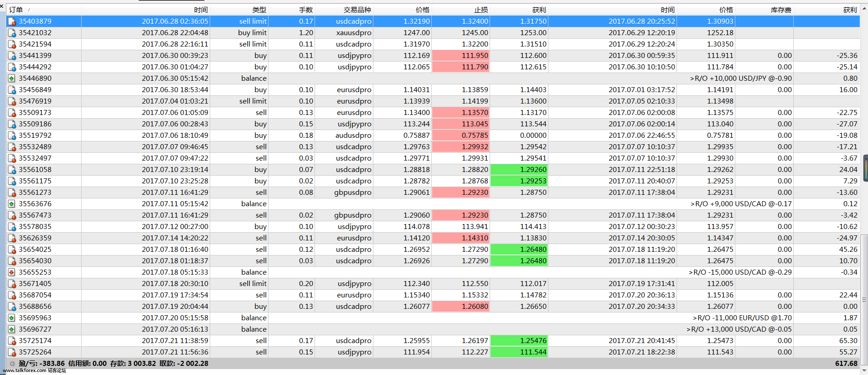The width and height of the screenshot is (868, 375).
Task: Click the red stop-loss cell 1.26080
Action: pos(461,307)
